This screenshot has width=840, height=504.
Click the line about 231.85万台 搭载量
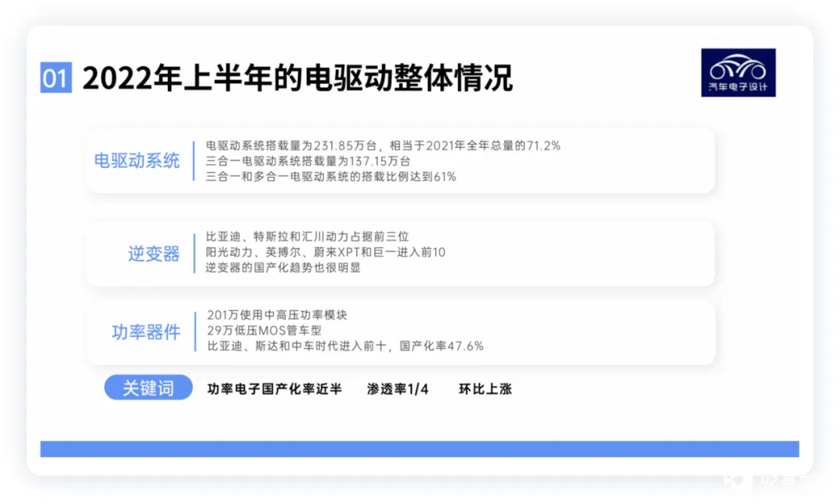point(383,145)
